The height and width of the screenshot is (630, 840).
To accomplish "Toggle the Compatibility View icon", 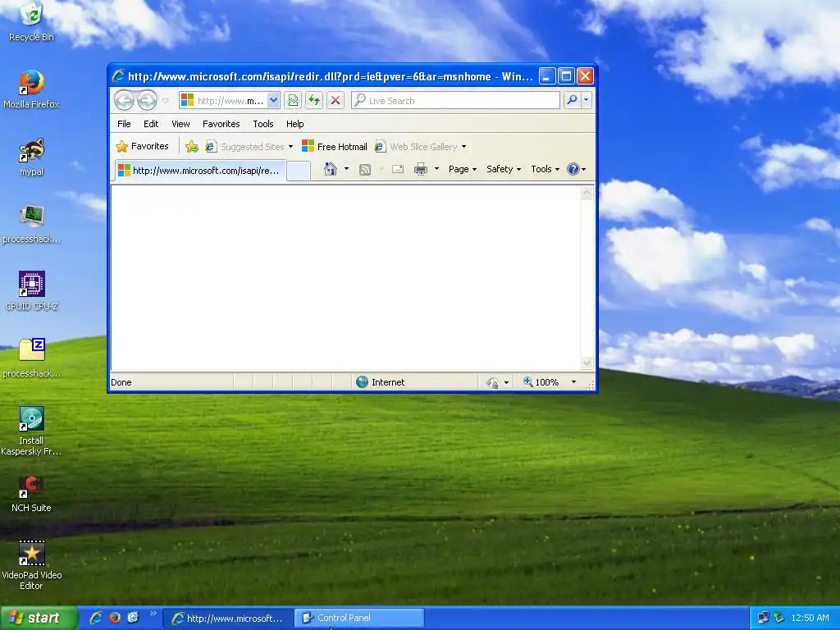I will [x=293, y=100].
